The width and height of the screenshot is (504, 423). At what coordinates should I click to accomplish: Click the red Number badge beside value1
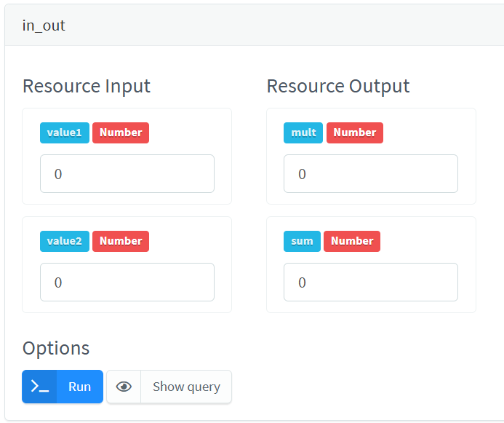tap(121, 133)
